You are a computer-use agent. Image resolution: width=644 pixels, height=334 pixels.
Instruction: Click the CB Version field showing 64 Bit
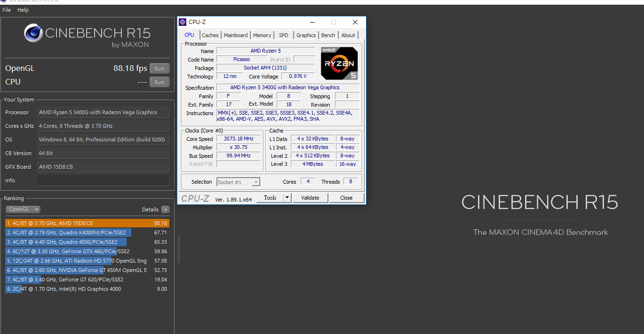[103, 153]
